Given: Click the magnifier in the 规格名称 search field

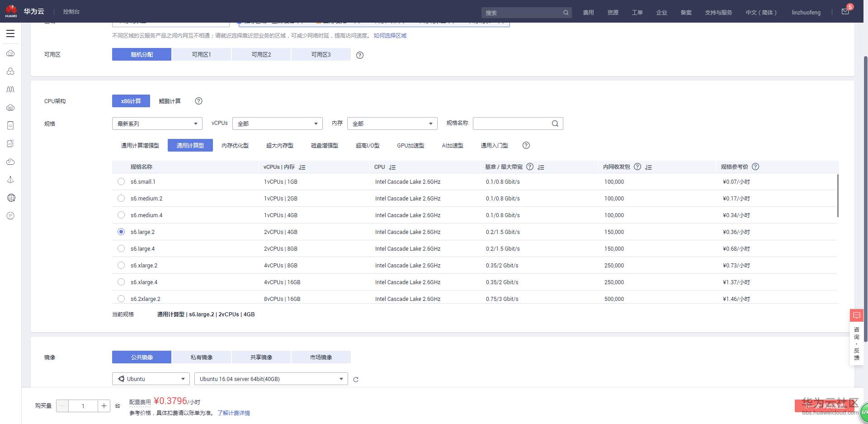Looking at the screenshot, I should (x=555, y=124).
